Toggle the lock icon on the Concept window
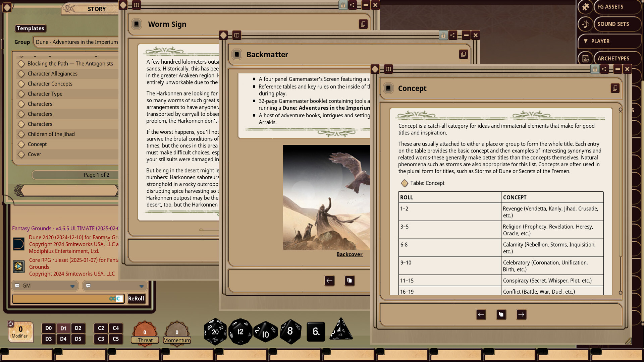This screenshot has height=362, width=644. point(595,69)
